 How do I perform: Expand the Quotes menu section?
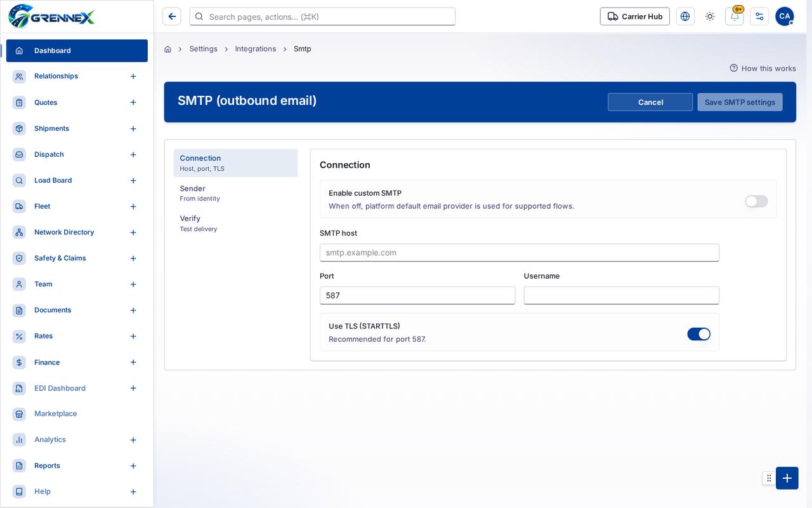pos(133,102)
